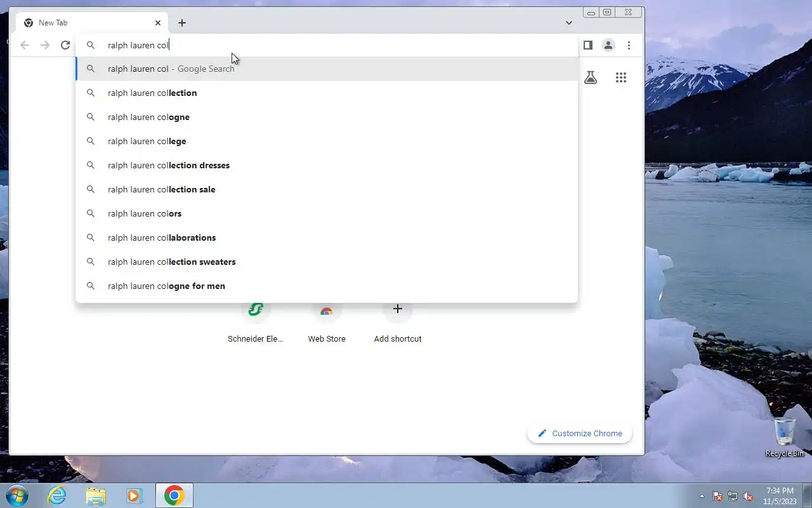Choose 'ralph lauren collection sale' suggestion
Screen dimensions: 812x508
(327, 189)
